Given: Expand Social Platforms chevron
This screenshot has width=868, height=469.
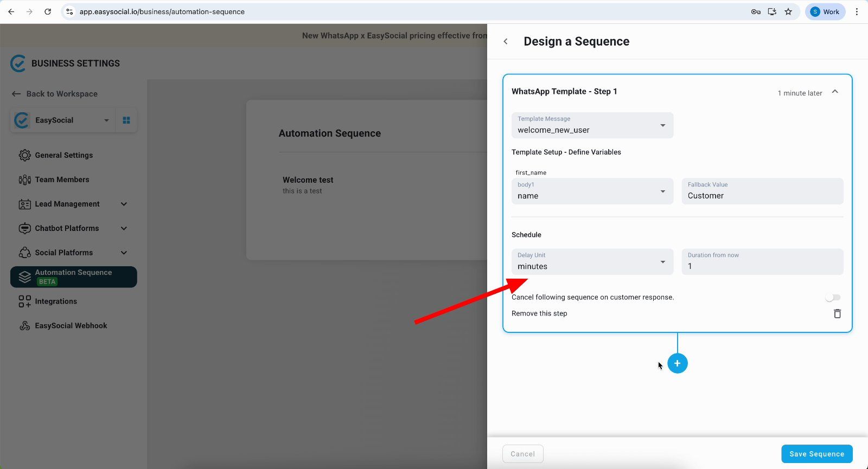Looking at the screenshot, I should (124, 253).
